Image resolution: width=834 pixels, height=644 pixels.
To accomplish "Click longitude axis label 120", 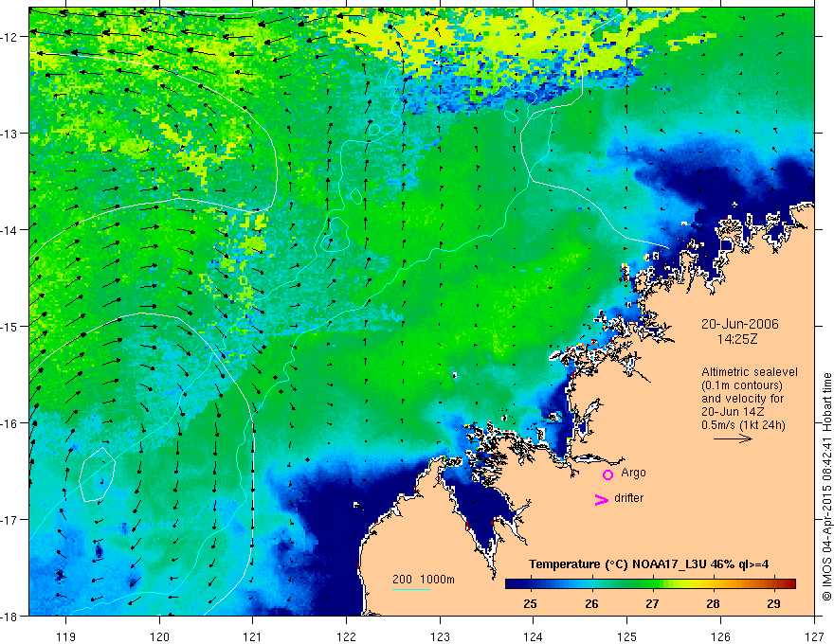I will 159,636.
